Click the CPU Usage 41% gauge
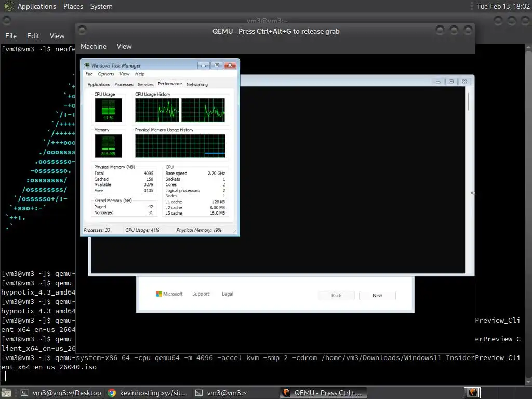 [x=108, y=110]
